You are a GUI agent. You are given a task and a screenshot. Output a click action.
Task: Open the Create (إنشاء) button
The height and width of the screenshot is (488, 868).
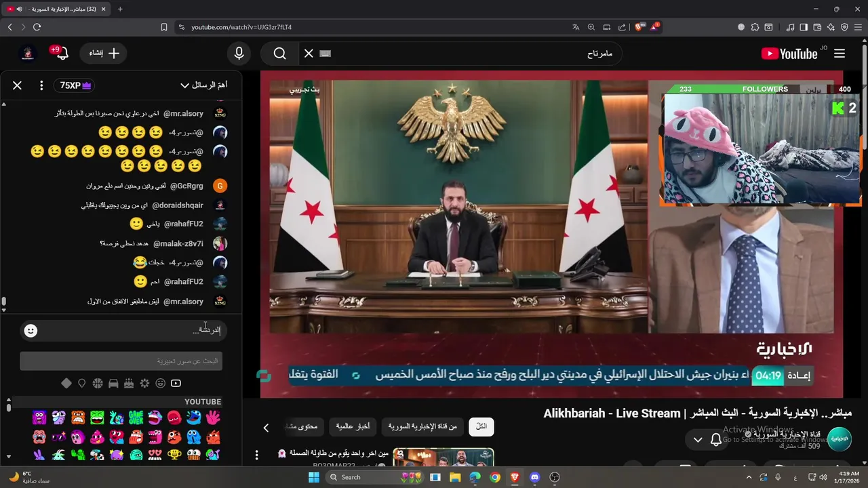[x=104, y=53]
